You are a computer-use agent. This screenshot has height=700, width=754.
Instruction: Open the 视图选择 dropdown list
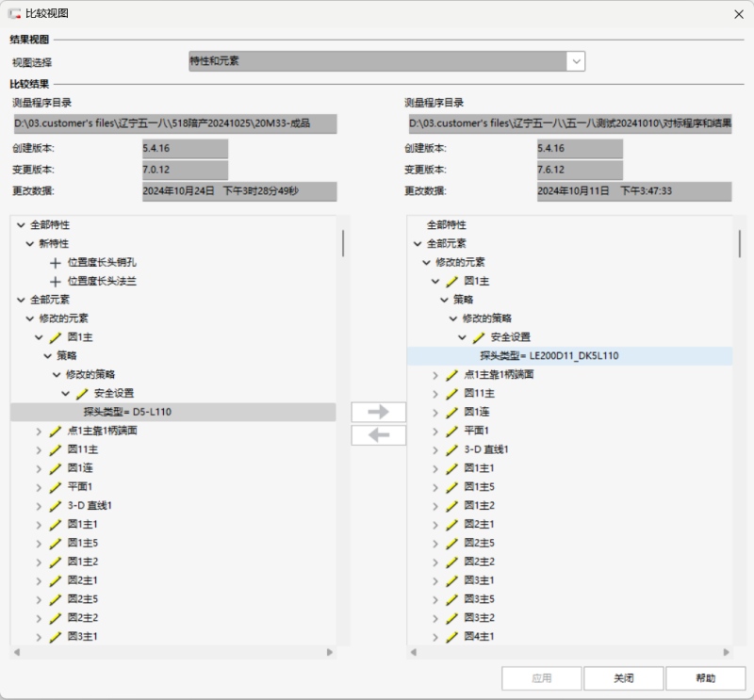(x=575, y=61)
